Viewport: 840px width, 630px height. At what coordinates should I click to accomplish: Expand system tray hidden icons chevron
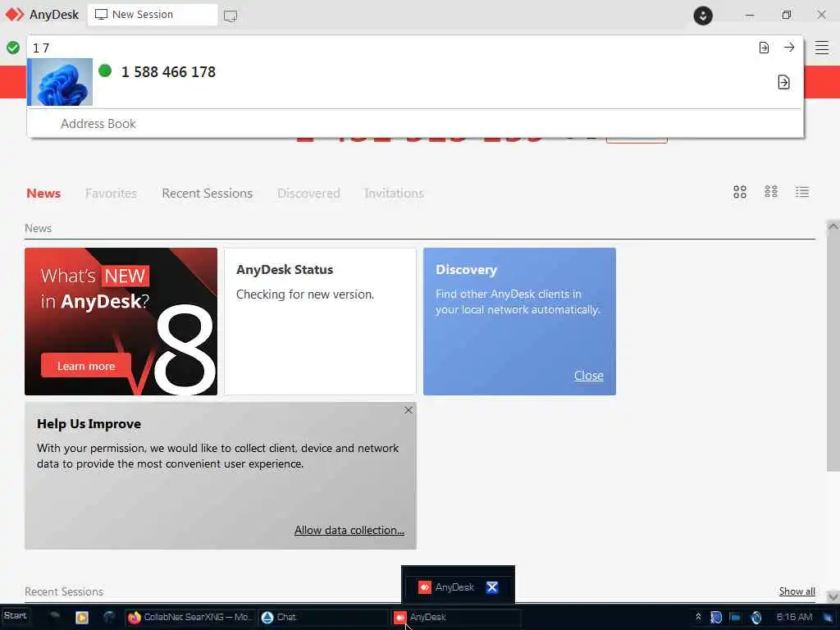click(x=698, y=617)
